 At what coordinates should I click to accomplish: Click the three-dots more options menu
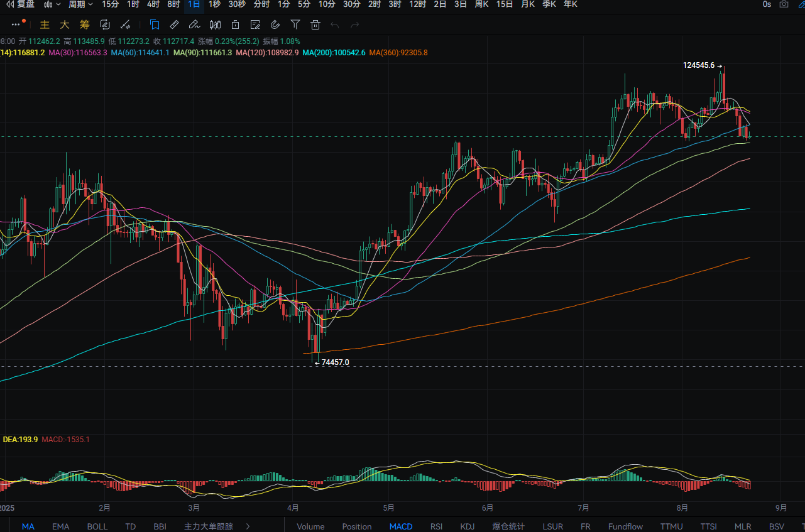pyautogui.click(x=16, y=25)
